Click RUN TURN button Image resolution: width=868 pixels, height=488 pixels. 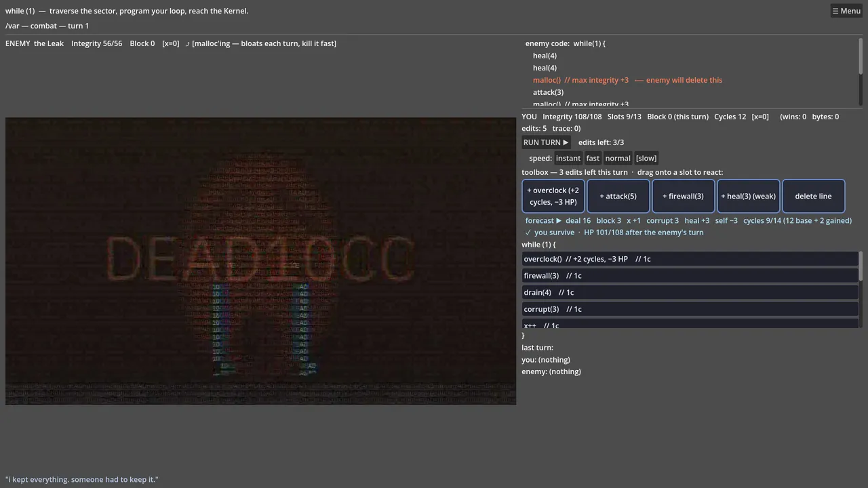[546, 142]
